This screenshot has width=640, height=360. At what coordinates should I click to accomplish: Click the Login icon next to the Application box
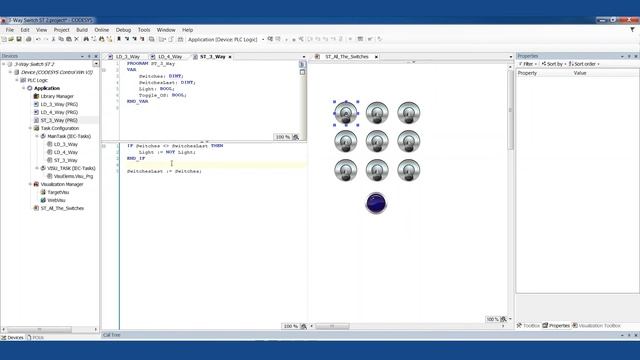click(x=270, y=39)
